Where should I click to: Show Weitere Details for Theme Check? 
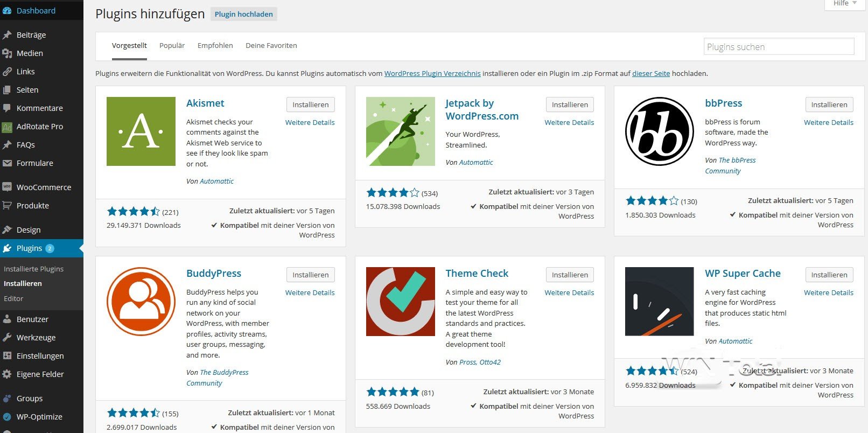point(569,292)
